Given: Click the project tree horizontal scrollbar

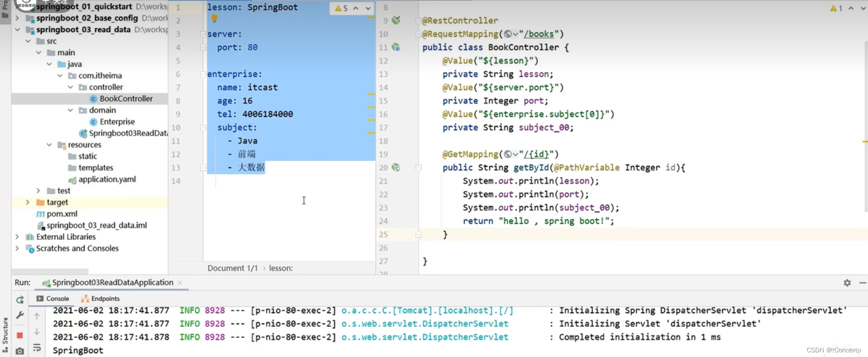Looking at the screenshot, I should (50, 271).
